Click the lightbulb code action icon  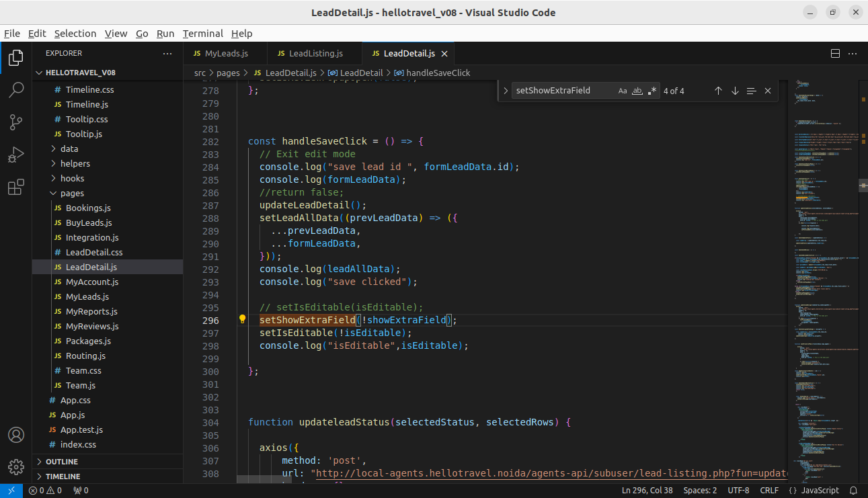[243, 320]
